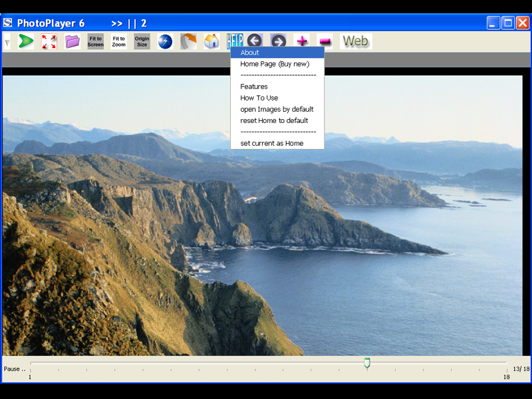
Task: Zoom in with the plus icon
Action: click(x=301, y=41)
